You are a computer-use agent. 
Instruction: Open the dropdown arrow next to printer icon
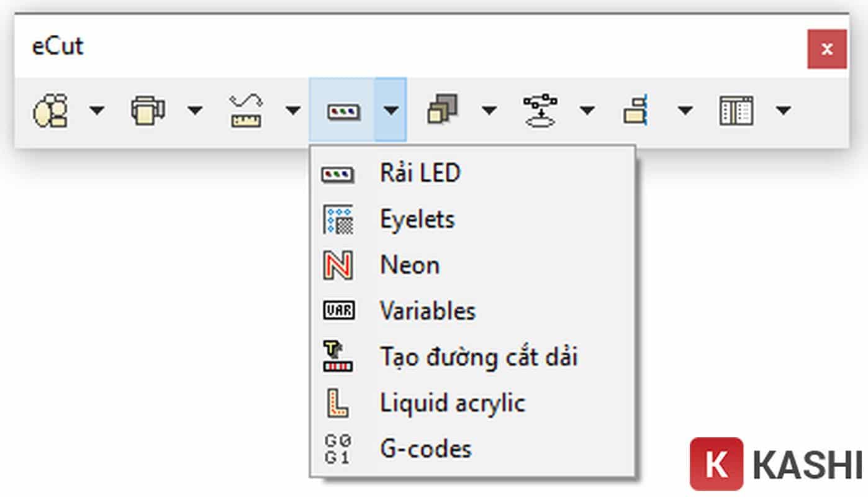click(195, 111)
